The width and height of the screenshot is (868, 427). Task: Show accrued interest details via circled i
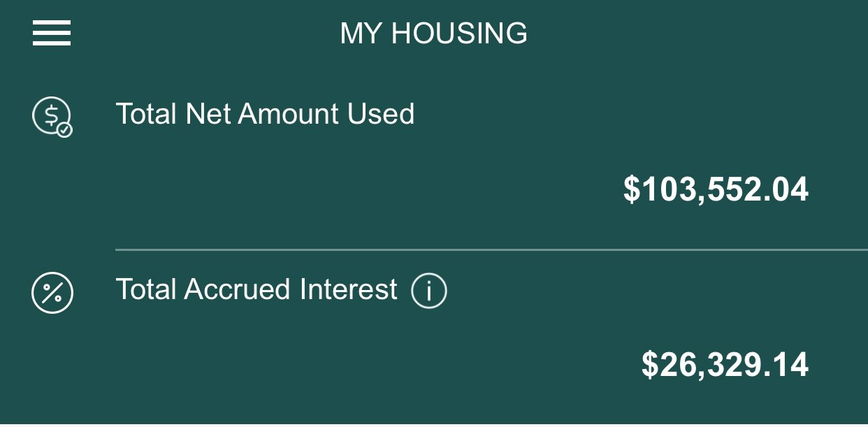click(428, 291)
